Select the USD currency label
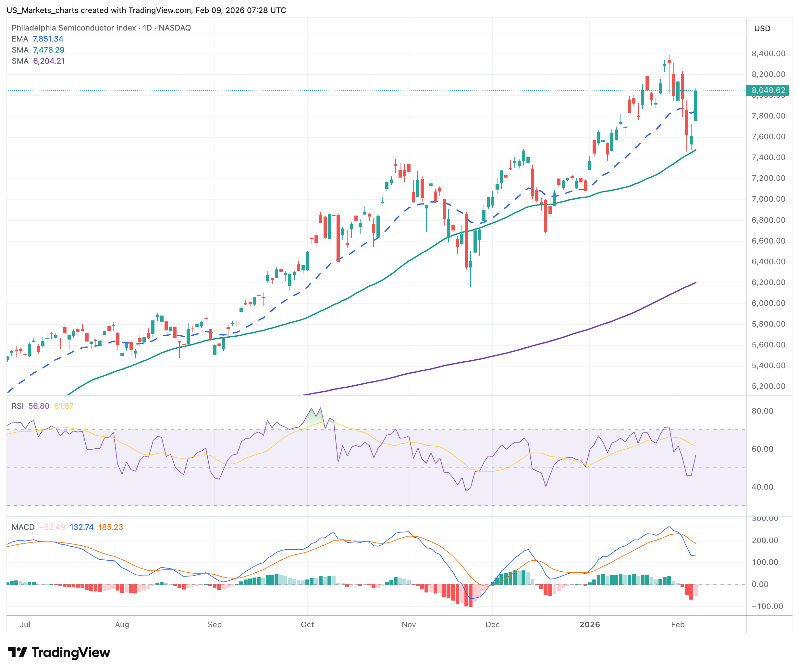This screenshot has height=672, width=799. coord(762,29)
